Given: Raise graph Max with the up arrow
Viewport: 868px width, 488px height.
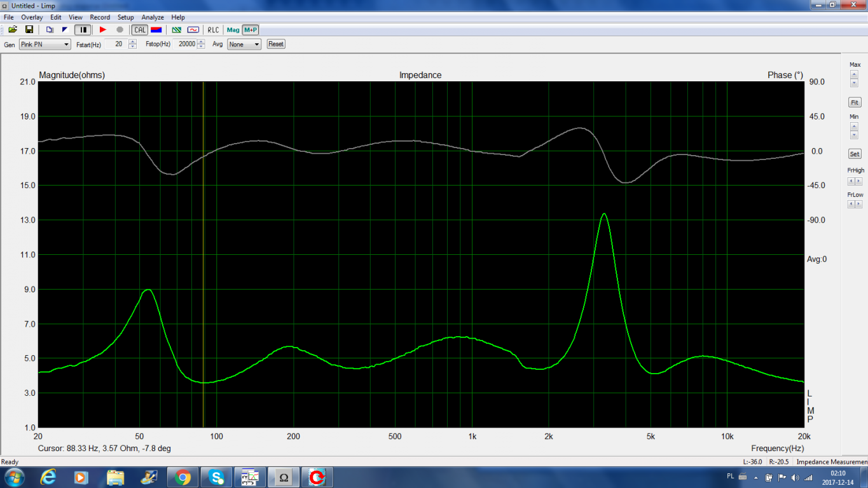Looking at the screenshot, I should pyautogui.click(x=854, y=74).
